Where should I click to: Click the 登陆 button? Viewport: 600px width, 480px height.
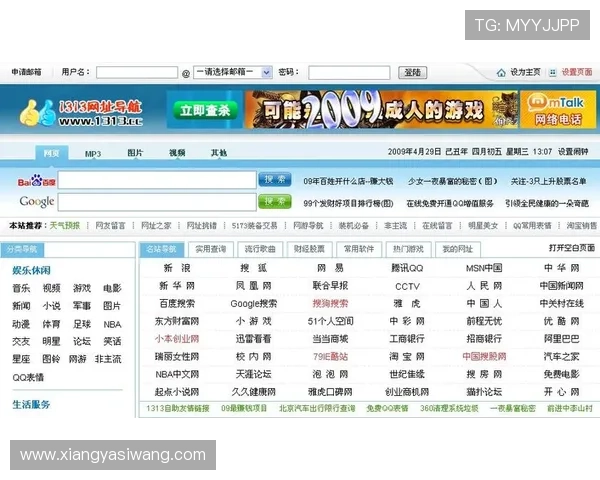(x=412, y=72)
